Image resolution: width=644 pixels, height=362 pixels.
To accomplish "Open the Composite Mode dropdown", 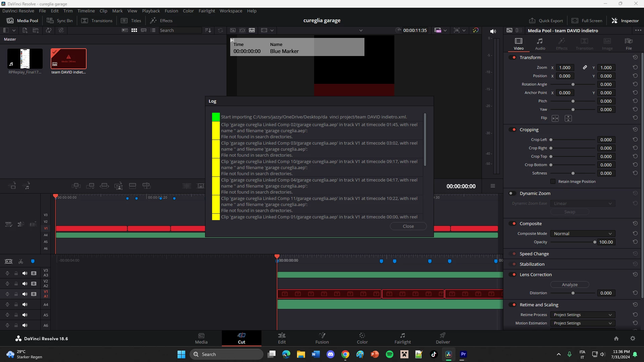I will pos(583,234).
